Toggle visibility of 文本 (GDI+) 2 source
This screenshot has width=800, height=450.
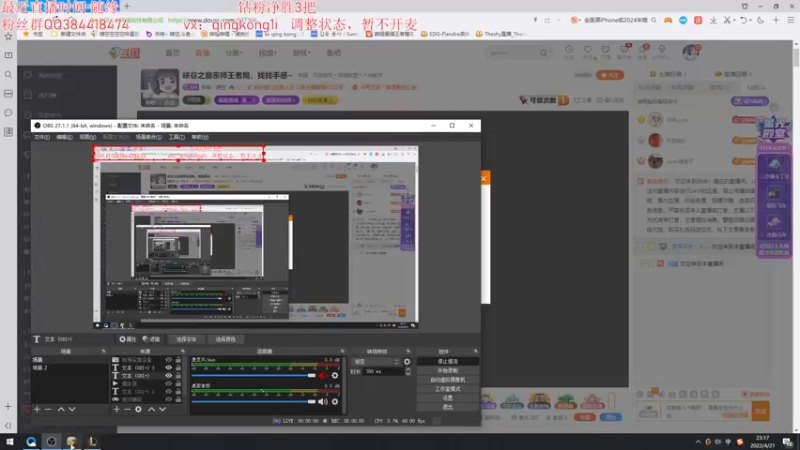[x=168, y=391]
